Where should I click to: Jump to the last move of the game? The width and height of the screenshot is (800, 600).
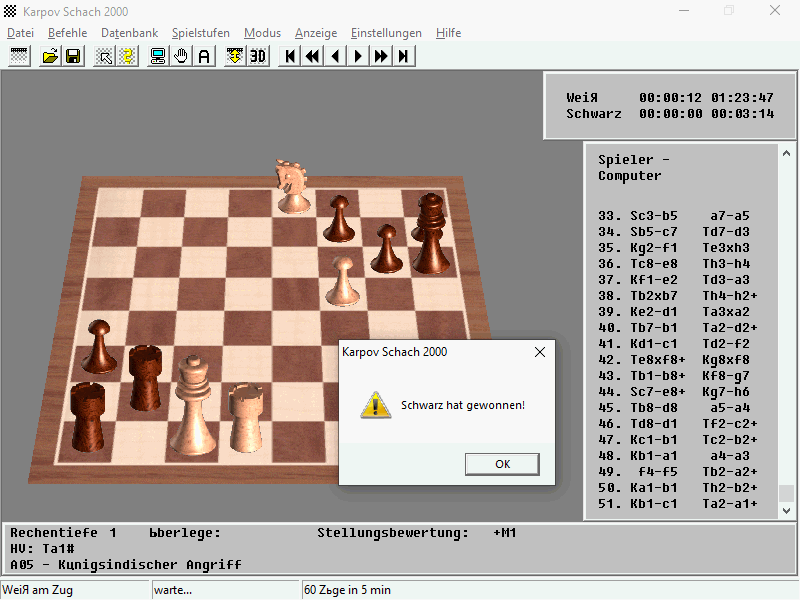(404, 56)
